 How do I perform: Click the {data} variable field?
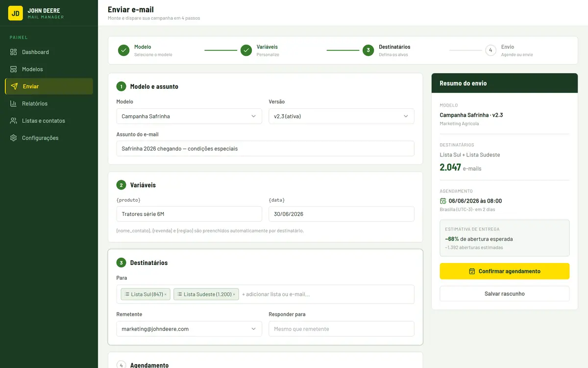(x=342, y=214)
